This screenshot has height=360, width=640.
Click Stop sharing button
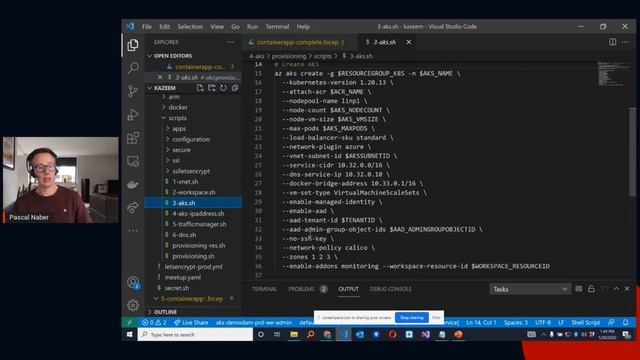click(x=411, y=318)
